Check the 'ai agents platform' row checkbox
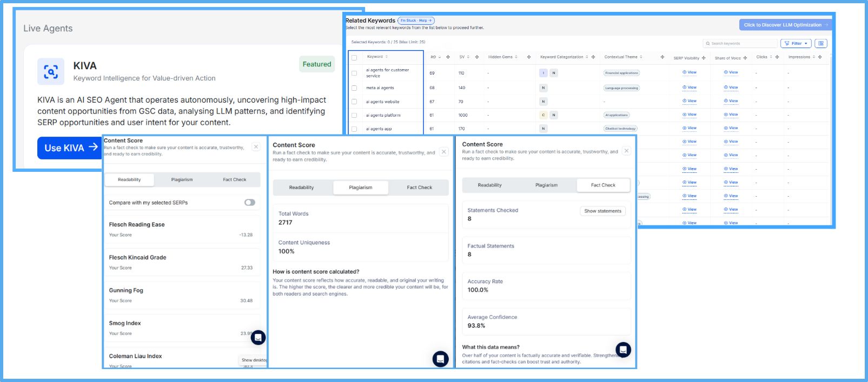 (x=354, y=115)
